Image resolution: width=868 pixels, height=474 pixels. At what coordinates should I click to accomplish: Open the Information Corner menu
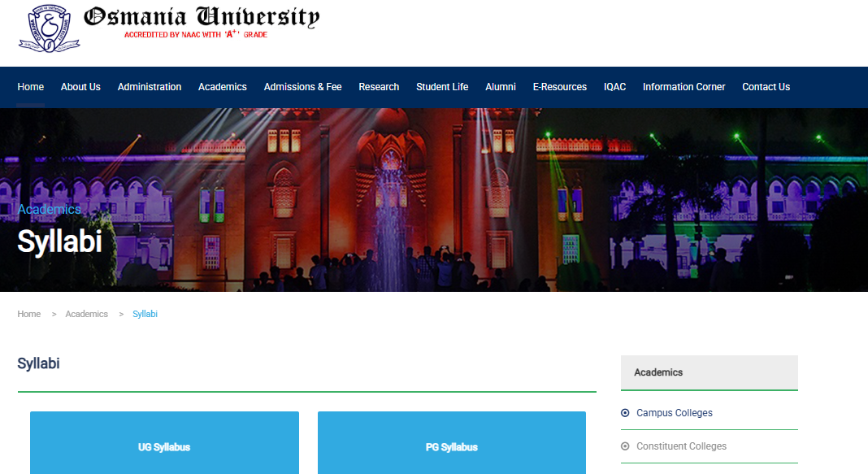(x=684, y=87)
